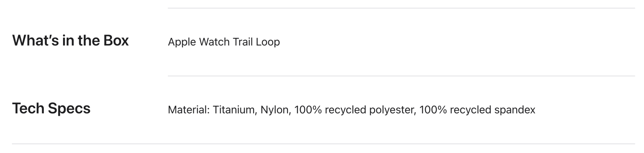
Task: Click the Apple Watch Trail Loop text
Action: [224, 42]
